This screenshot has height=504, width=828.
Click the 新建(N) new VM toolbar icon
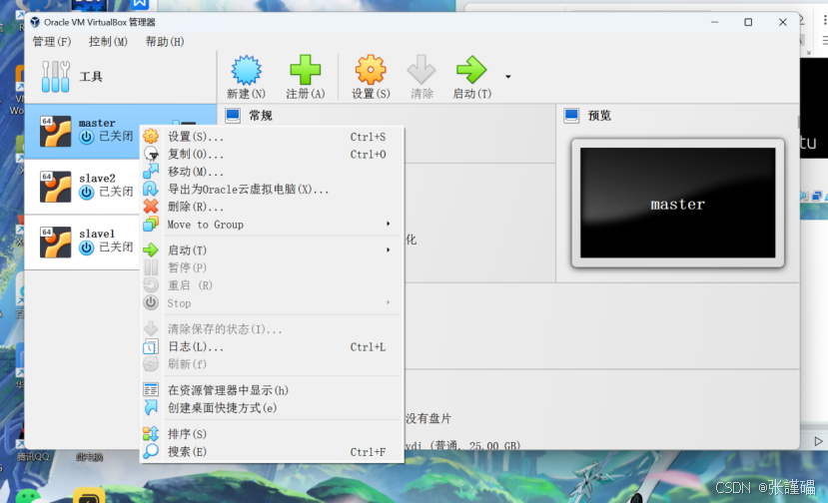pos(246,70)
